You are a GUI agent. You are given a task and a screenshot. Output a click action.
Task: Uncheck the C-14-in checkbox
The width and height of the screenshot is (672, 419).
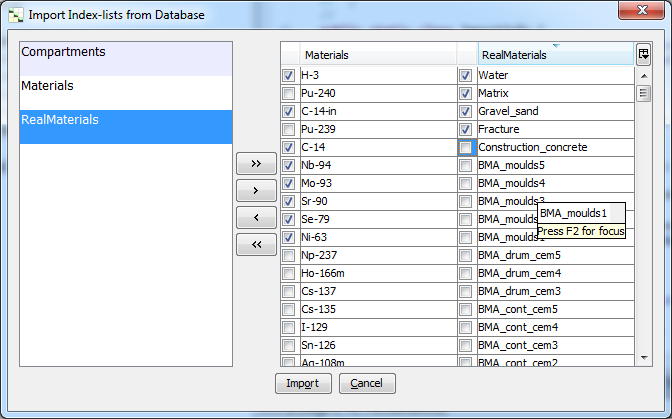(288, 112)
